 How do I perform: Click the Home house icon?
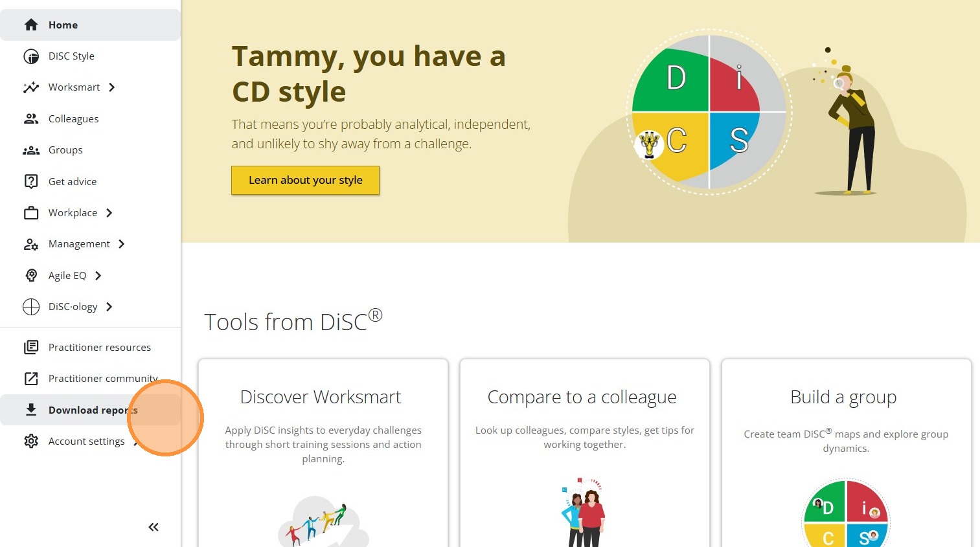point(31,25)
